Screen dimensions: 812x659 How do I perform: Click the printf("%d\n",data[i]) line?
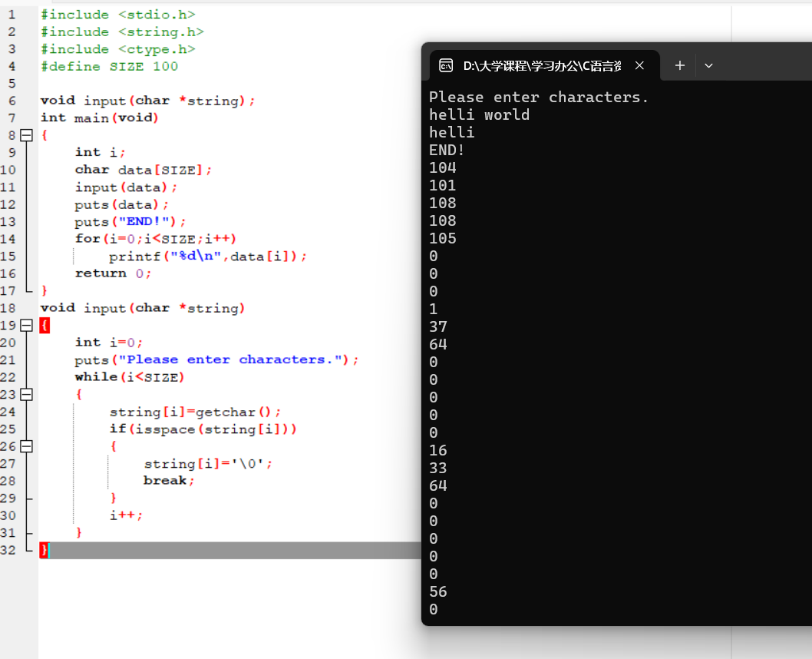[x=208, y=257]
